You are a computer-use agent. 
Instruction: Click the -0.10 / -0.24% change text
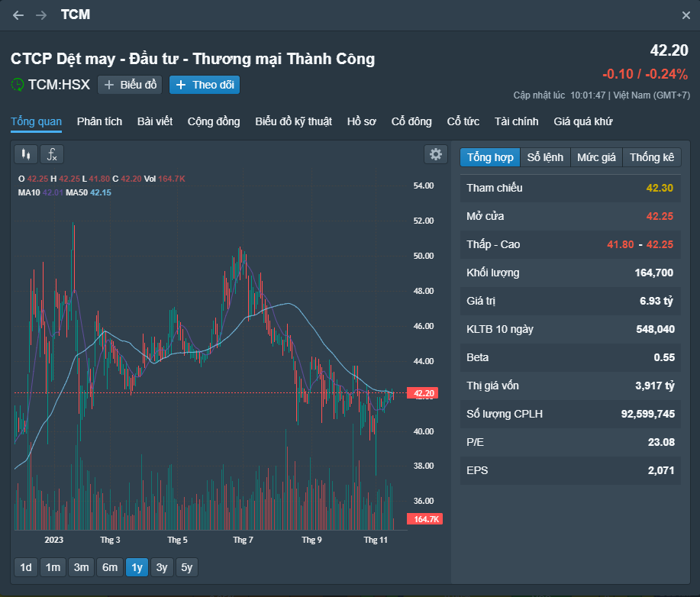644,74
